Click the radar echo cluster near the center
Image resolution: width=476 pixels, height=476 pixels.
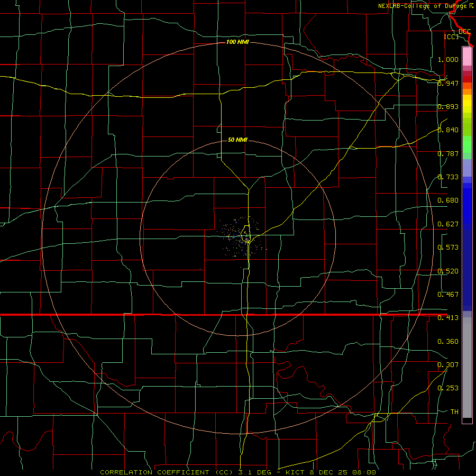tap(241, 237)
